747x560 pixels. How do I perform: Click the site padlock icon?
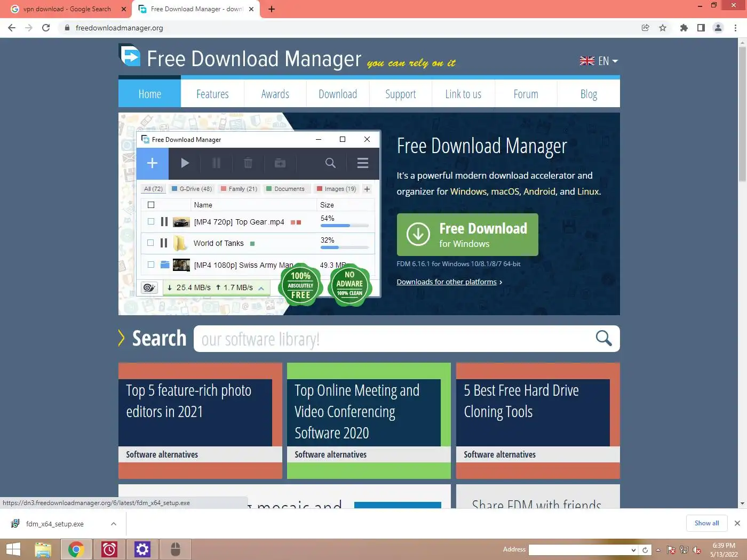67,28
